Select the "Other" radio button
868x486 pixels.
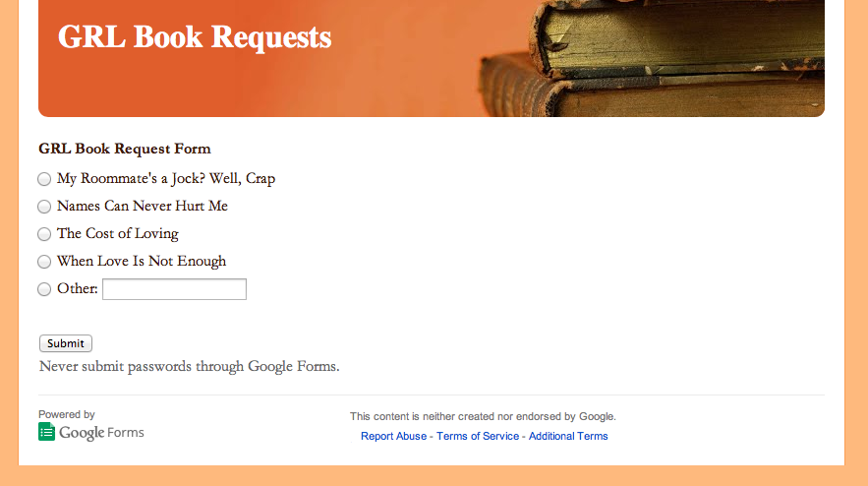click(x=44, y=289)
